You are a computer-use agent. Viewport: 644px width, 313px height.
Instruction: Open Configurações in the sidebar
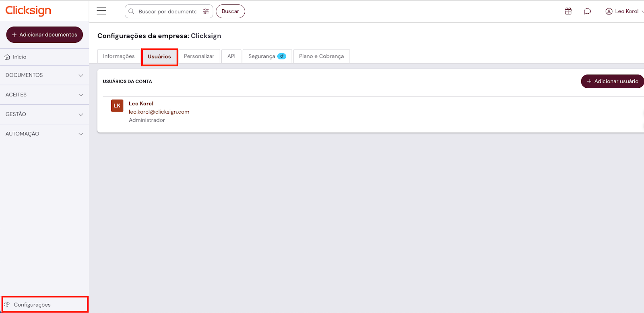45,305
